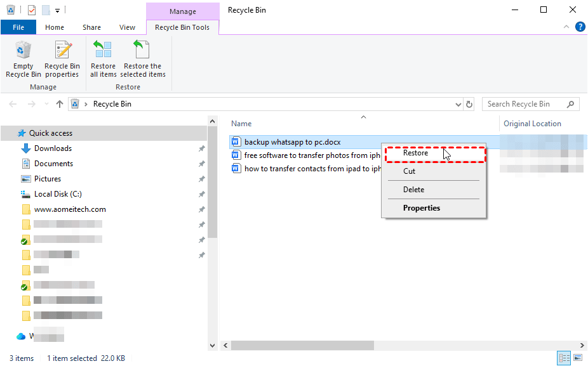Expand the address bar history dropdown
This screenshot has width=588, height=366.
(458, 105)
